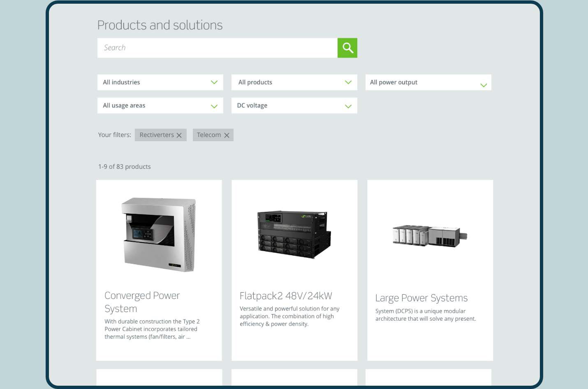Focus the Search input field
The width and height of the screenshot is (588, 389).
point(217,48)
